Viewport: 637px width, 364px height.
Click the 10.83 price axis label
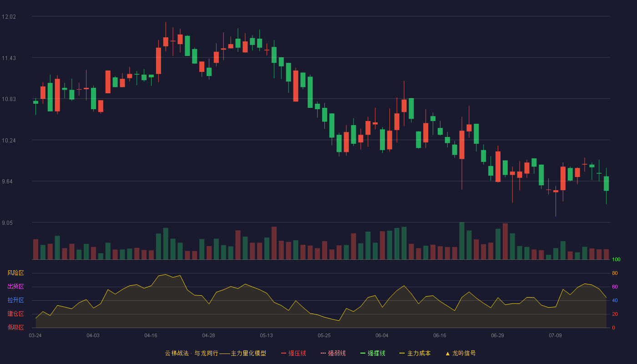coord(9,99)
